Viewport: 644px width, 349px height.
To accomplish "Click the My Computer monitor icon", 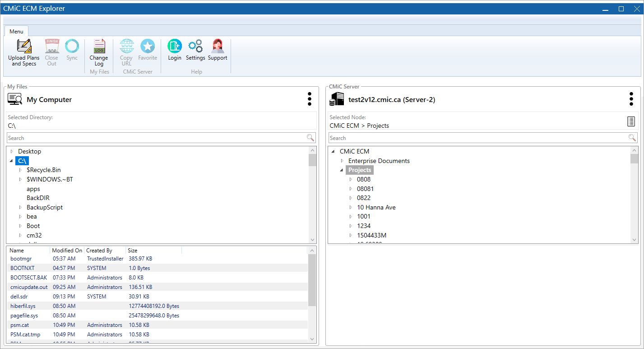I will pyautogui.click(x=15, y=99).
